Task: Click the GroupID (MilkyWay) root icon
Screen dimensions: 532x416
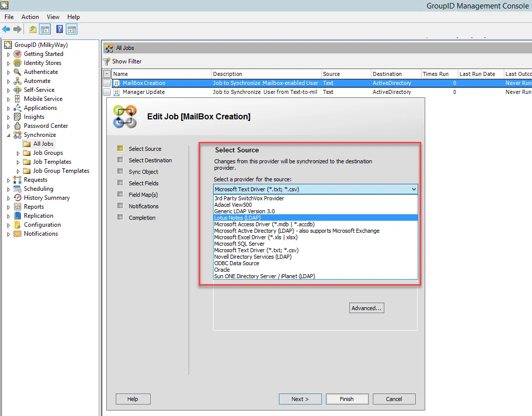Action: point(8,45)
